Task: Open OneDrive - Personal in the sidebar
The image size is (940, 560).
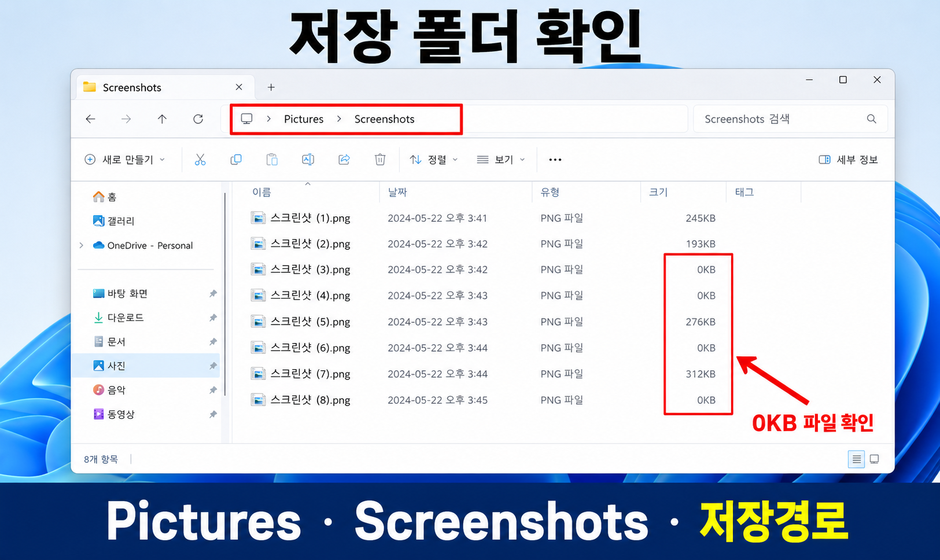Action: [143, 245]
